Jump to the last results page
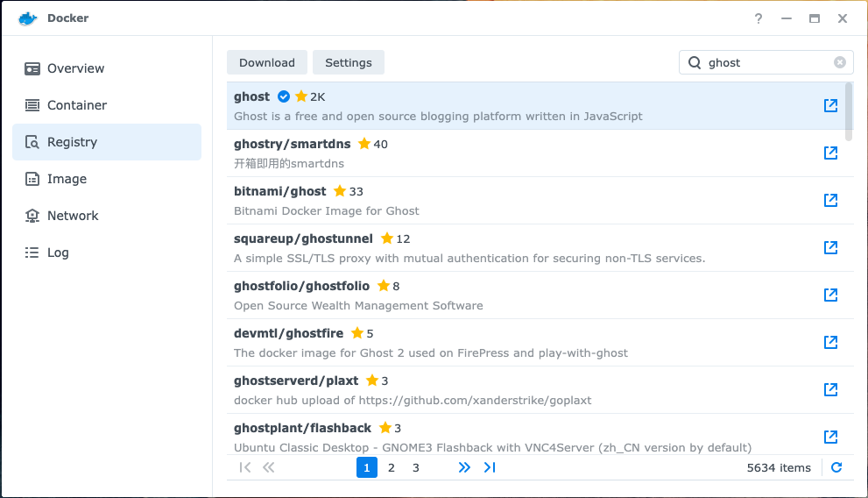This screenshot has width=868, height=498. click(490, 467)
